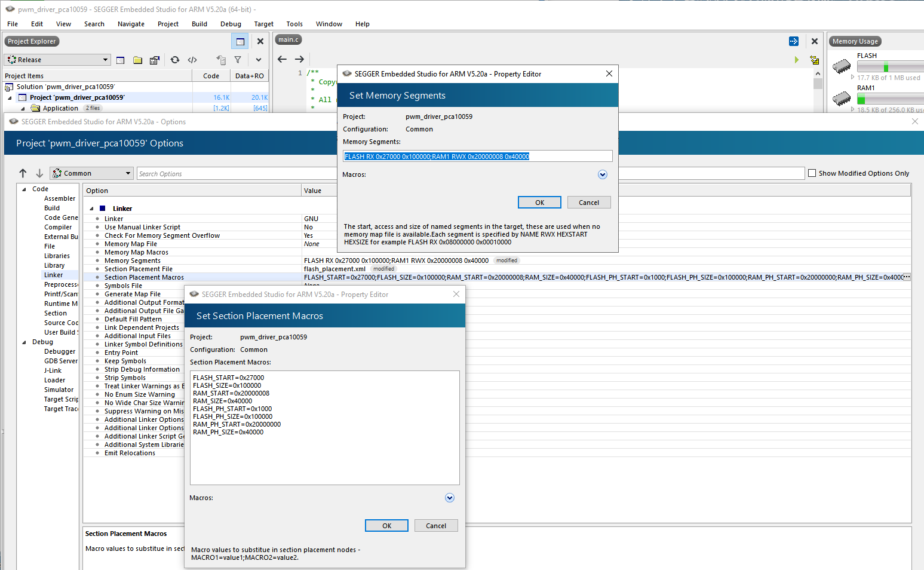
Task: Open project properties icon in Project Explorer toolbar
Action: pyautogui.click(x=155, y=60)
